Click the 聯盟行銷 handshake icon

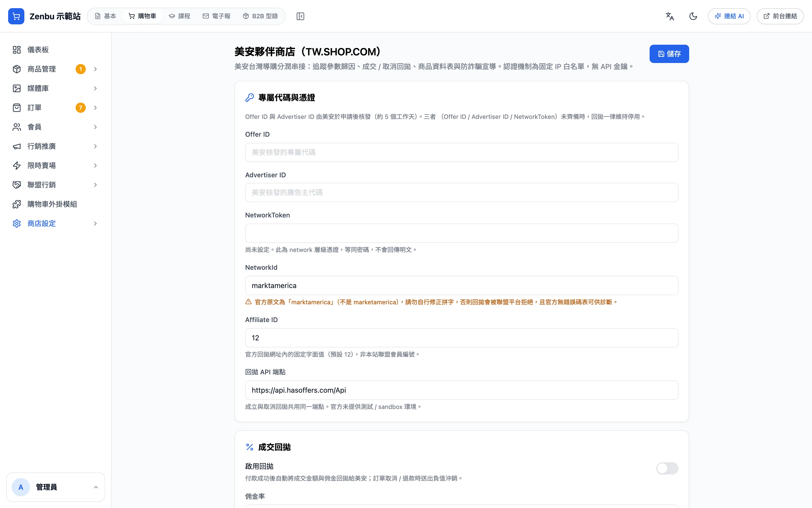(17, 185)
